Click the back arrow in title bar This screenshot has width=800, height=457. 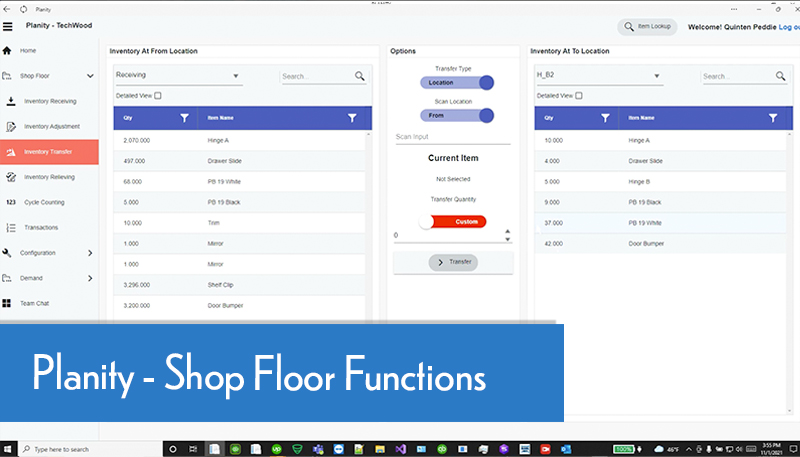click(x=7, y=9)
